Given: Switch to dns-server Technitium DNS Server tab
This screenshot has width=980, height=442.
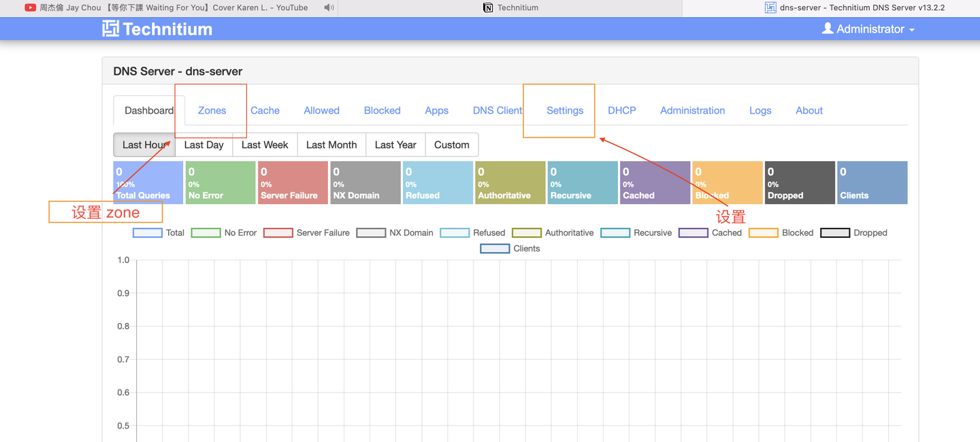Looking at the screenshot, I should 832,7.
